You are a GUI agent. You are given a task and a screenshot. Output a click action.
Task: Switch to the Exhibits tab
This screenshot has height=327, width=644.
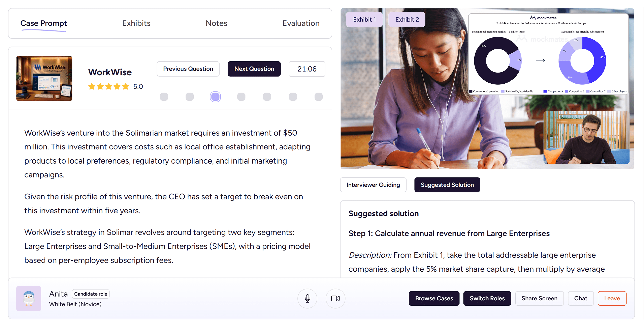tap(136, 23)
